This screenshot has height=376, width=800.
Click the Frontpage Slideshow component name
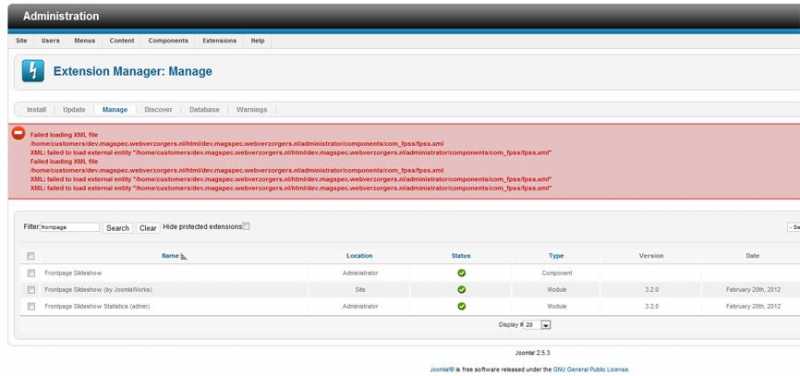[73, 273]
